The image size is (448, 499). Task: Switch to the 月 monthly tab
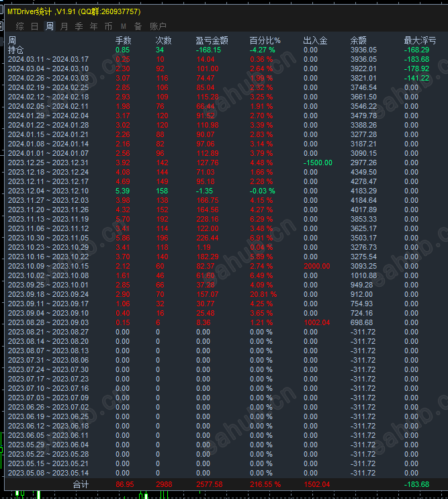(64, 26)
